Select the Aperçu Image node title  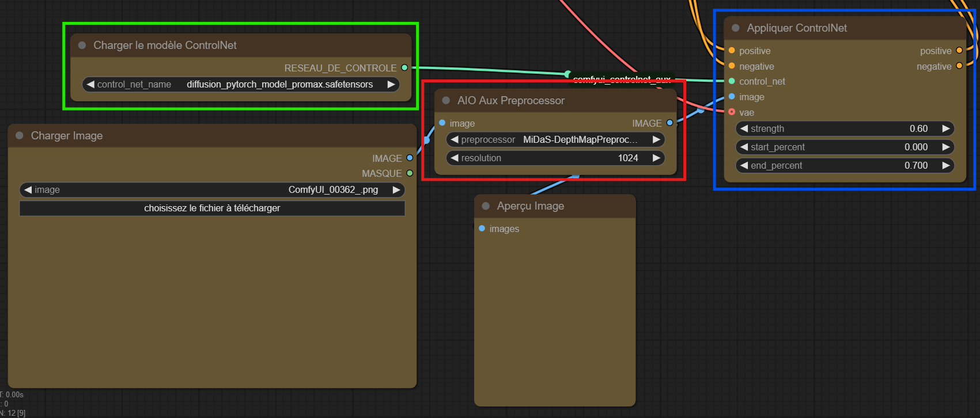(530, 206)
